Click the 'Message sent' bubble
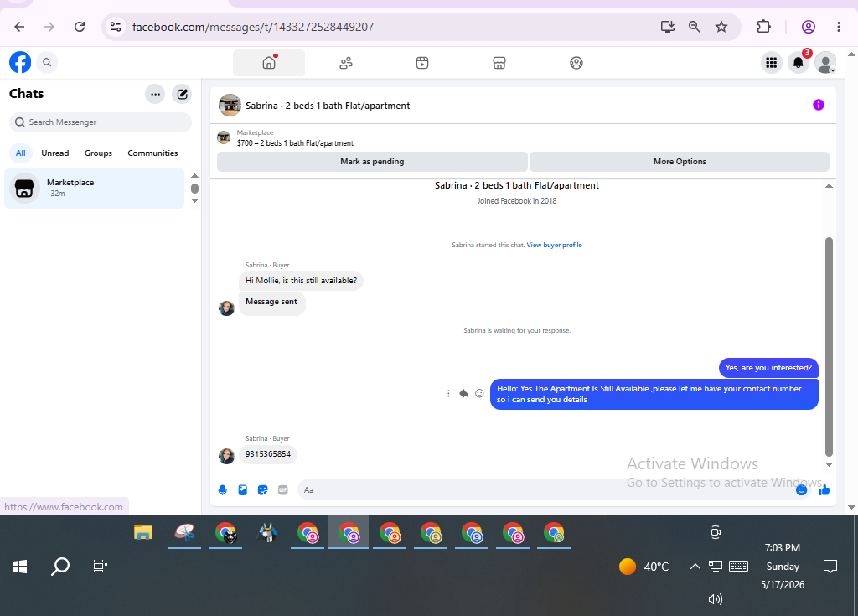 pos(271,303)
